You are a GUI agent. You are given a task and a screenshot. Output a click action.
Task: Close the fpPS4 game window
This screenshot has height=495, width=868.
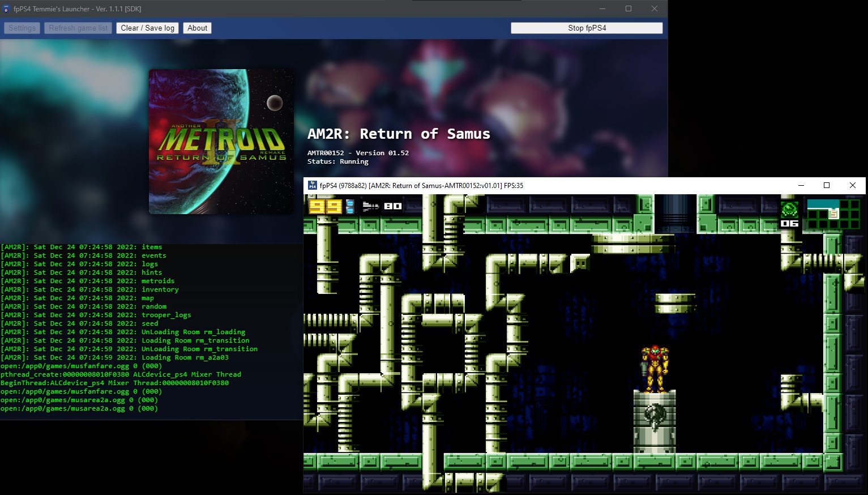pyautogui.click(x=852, y=185)
